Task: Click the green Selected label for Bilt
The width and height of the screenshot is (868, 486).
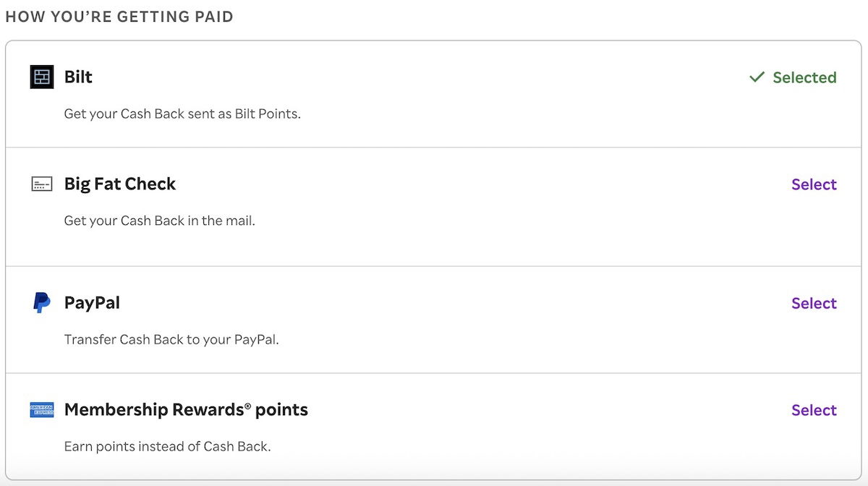Action: pos(804,77)
